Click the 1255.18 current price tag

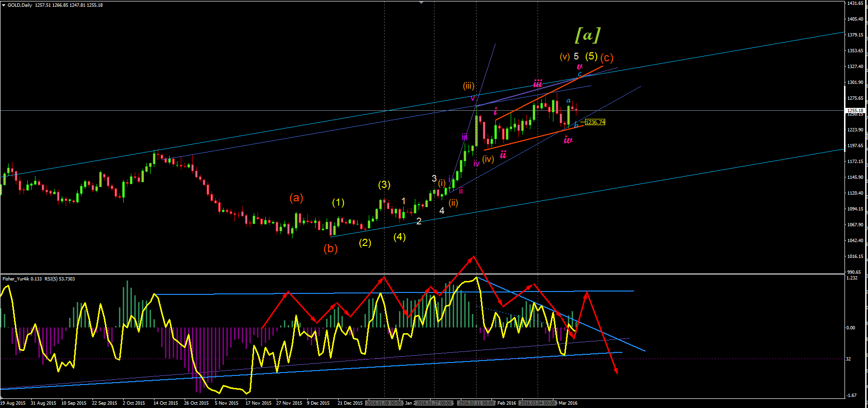(856, 111)
